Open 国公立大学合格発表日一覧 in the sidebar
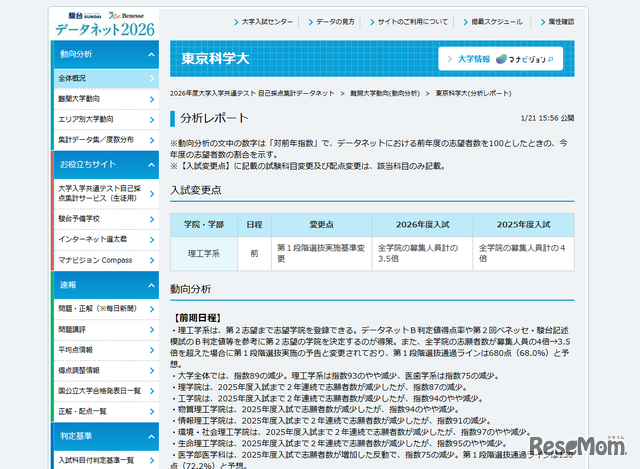The image size is (640, 469). tap(106, 391)
